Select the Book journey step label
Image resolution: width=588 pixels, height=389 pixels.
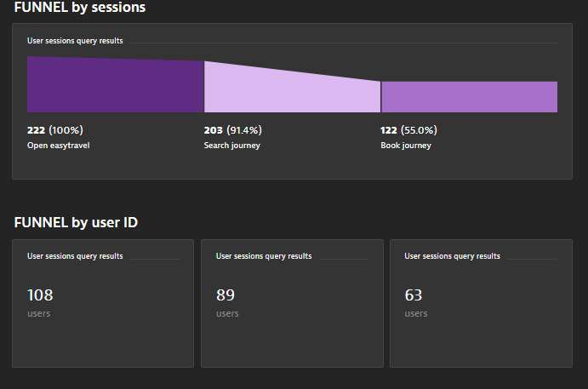(x=406, y=146)
